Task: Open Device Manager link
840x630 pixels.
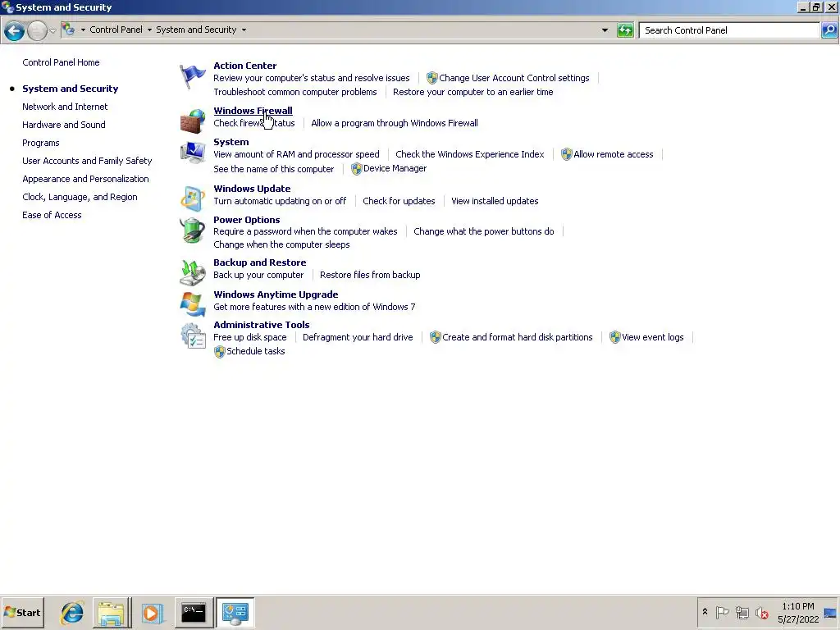Action: point(395,168)
